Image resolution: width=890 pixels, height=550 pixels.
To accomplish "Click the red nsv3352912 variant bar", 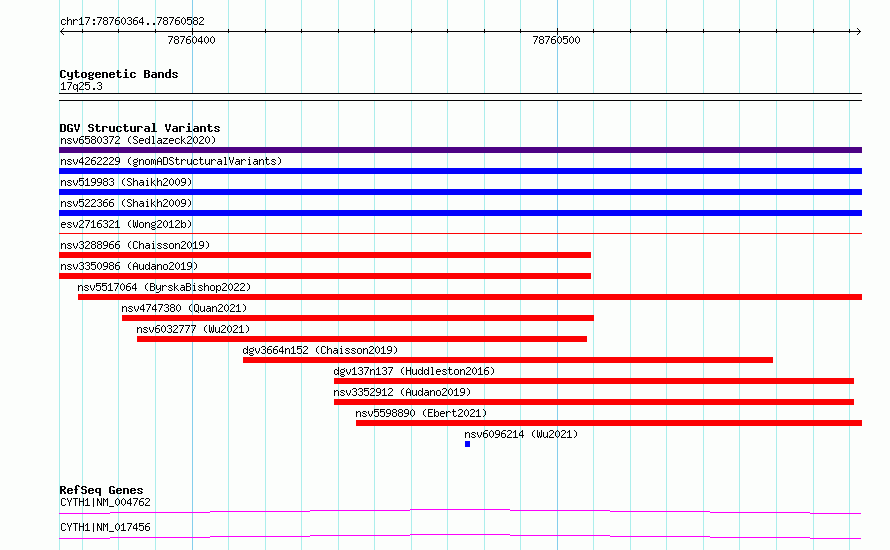I will [594, 402].
